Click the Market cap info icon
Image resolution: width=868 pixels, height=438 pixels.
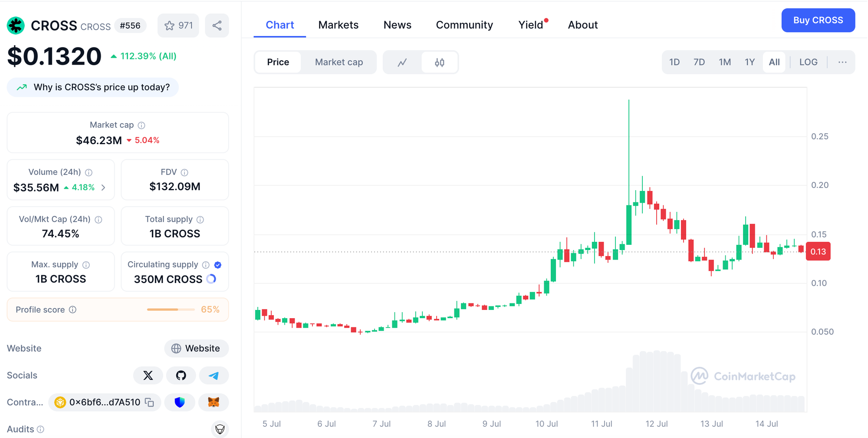click(141, 125)
